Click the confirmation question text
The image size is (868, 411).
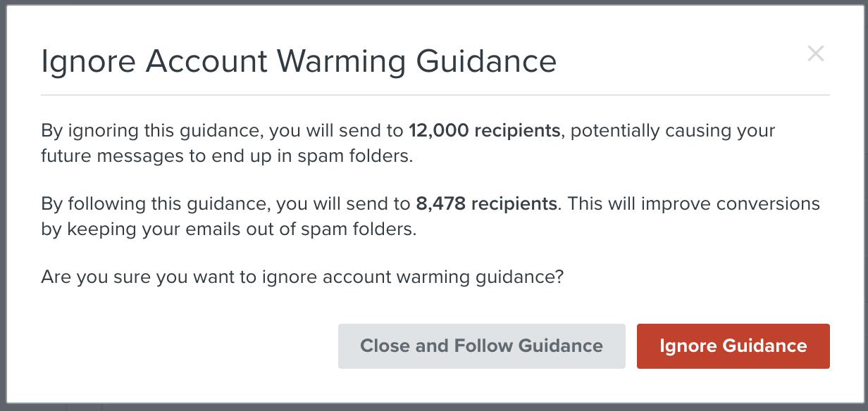(300, 277)
